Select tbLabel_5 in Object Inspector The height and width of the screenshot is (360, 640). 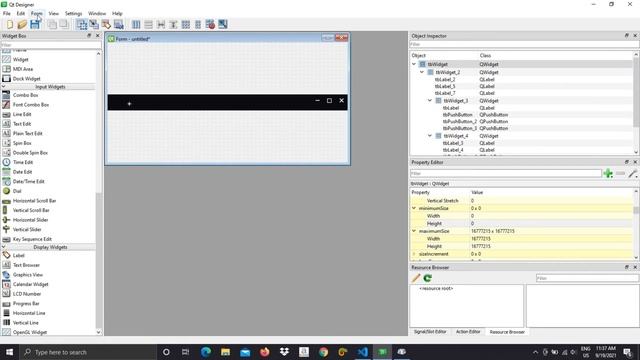tap(445, 87)
